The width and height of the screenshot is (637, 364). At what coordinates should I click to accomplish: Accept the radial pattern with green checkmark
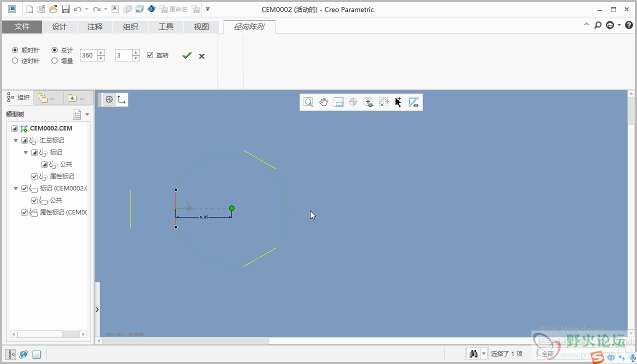[186, 55]
